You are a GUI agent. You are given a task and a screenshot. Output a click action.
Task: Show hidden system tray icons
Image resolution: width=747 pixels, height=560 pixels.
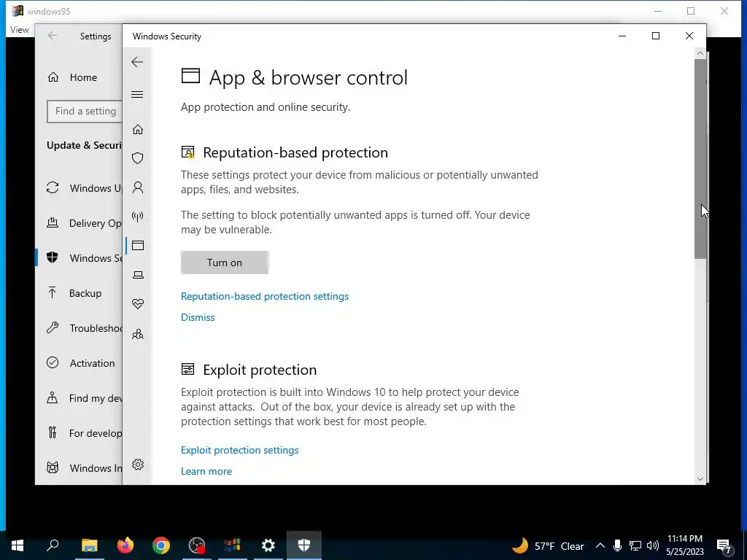click(600, 545)
